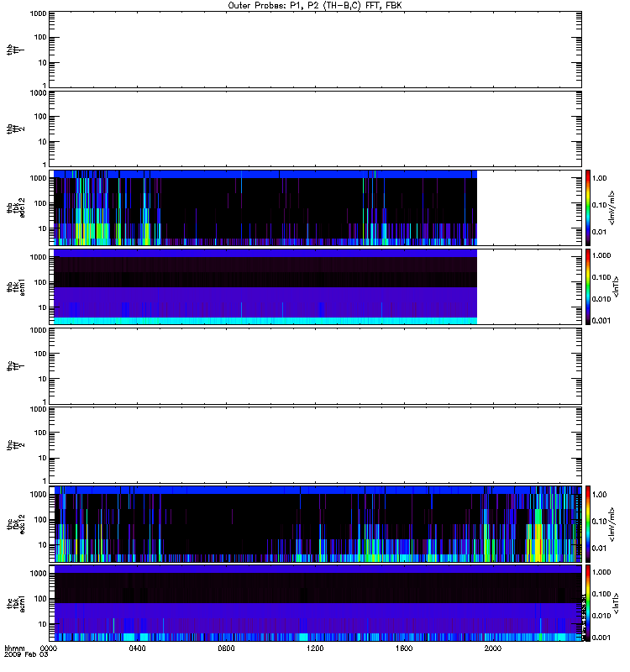Click the '<|mV/m|>' unit label beside thb edc12 color bar
The image size is (630, 672).
pos(612,207)
